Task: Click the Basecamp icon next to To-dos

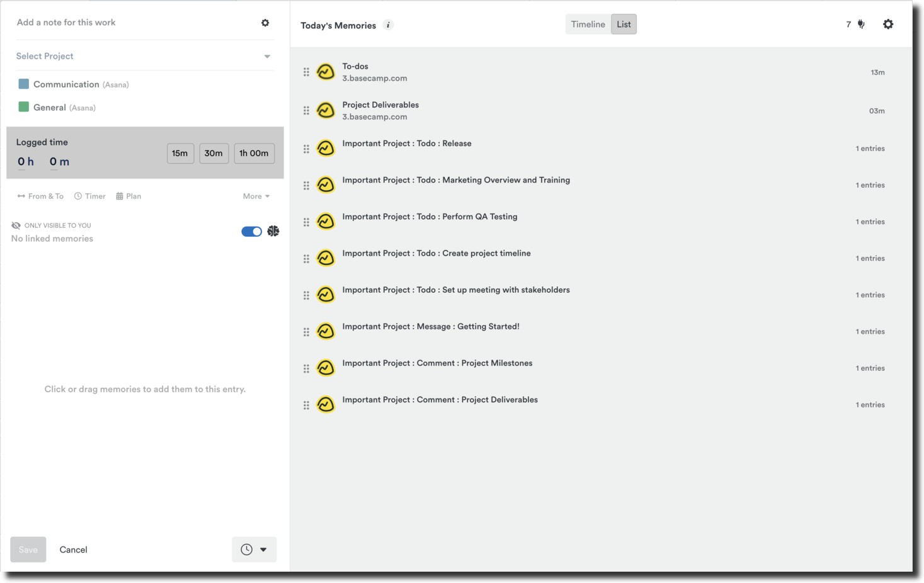Action: pyautogui.click(x=326, y=72)
